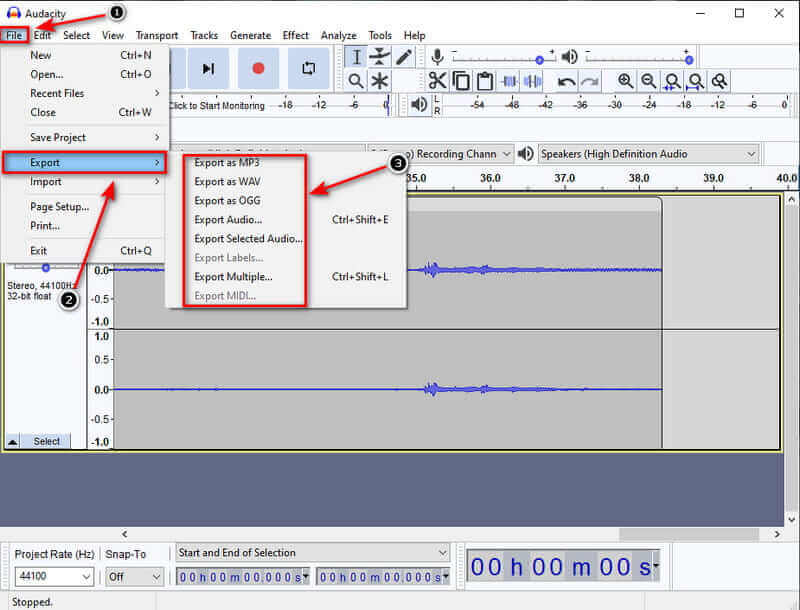The width and height of the screenshot is (800, 610).
Task: Click the Skip to End button
Action: (x=208, y=68)
